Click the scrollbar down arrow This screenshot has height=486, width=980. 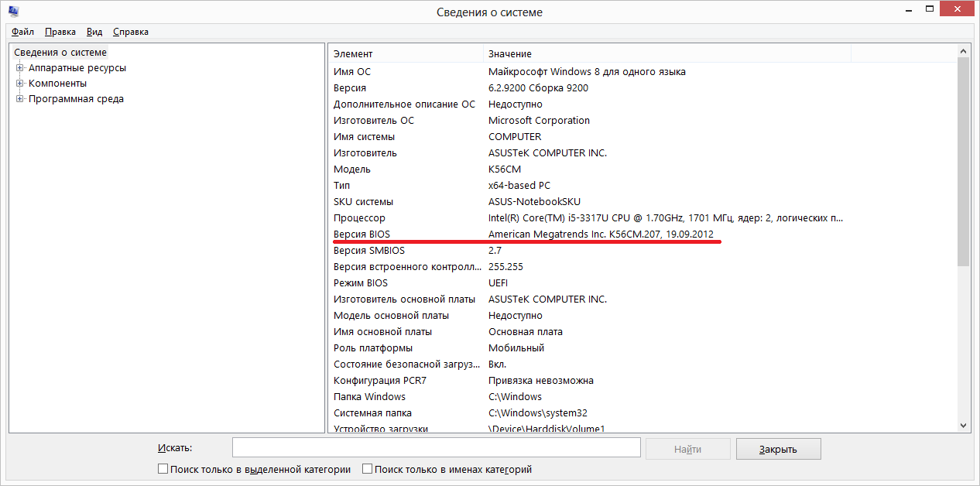point(962,424)
